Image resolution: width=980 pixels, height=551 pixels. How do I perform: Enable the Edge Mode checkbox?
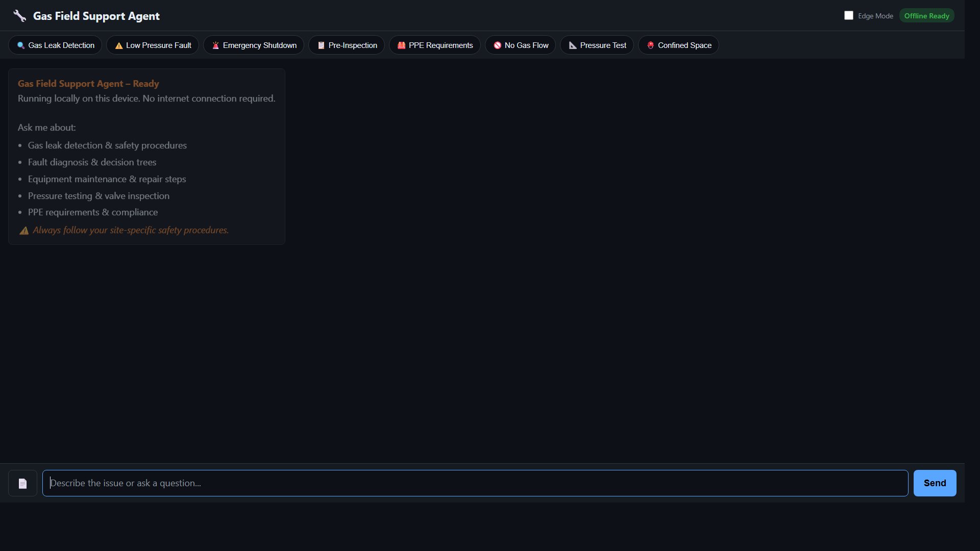(849, 15)
